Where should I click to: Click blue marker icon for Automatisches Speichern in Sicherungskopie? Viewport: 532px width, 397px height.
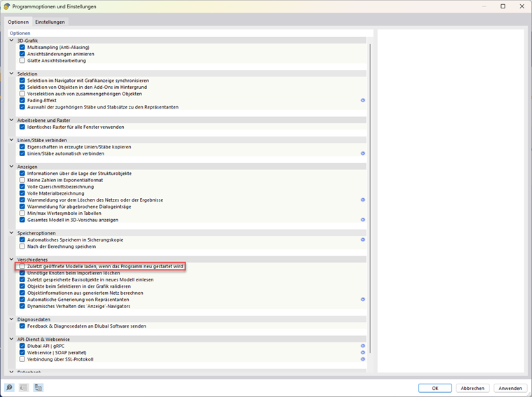click(x=363, y=239)
